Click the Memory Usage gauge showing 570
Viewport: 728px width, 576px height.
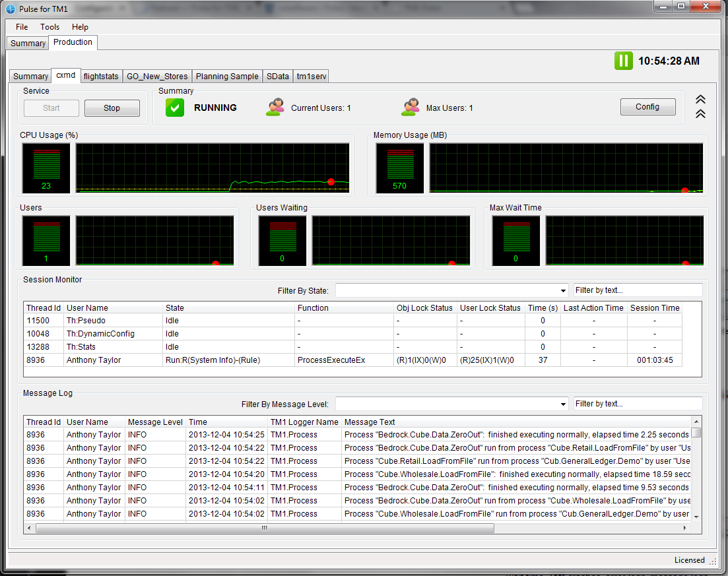coord(400,168)
